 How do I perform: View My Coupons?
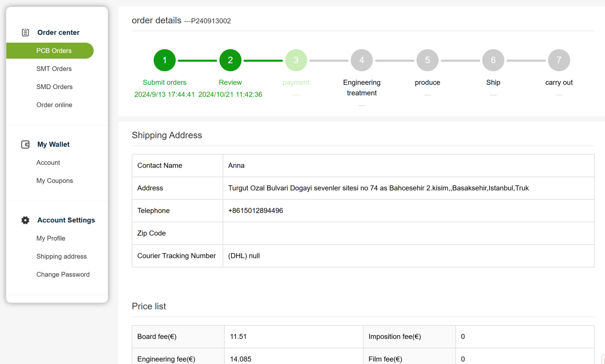55,181
